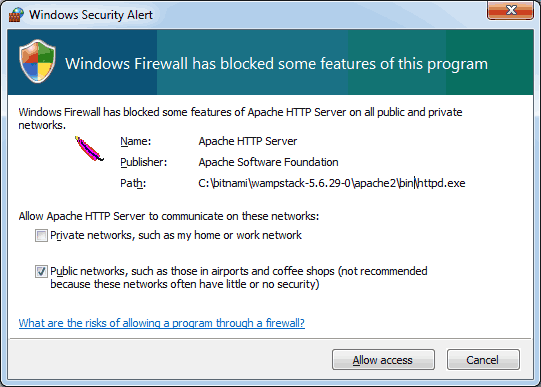Click the Apache feather icon
This screenshot has height=387, width=541.
click(x=89, y=149)
